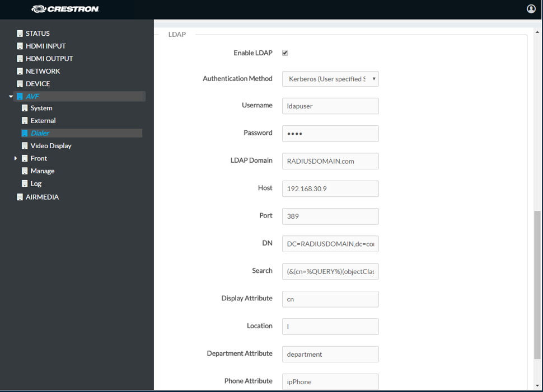Switch to the System page
Viewport: 543px width, 392px height.
point(42,108)
